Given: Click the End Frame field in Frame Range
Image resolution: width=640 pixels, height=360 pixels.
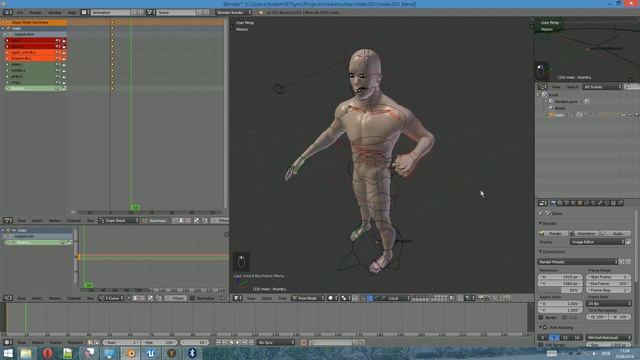Looking at the screenshot, I should (609, 283).
